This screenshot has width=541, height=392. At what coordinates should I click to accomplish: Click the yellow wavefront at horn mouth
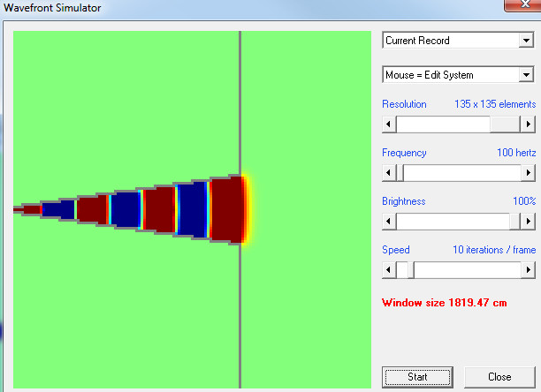248,209
